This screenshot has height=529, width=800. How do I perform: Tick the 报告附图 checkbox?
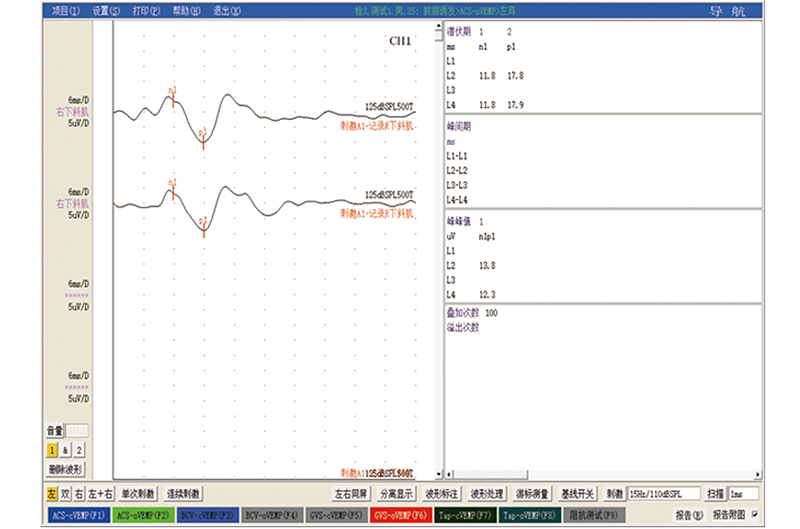(754, 515)
